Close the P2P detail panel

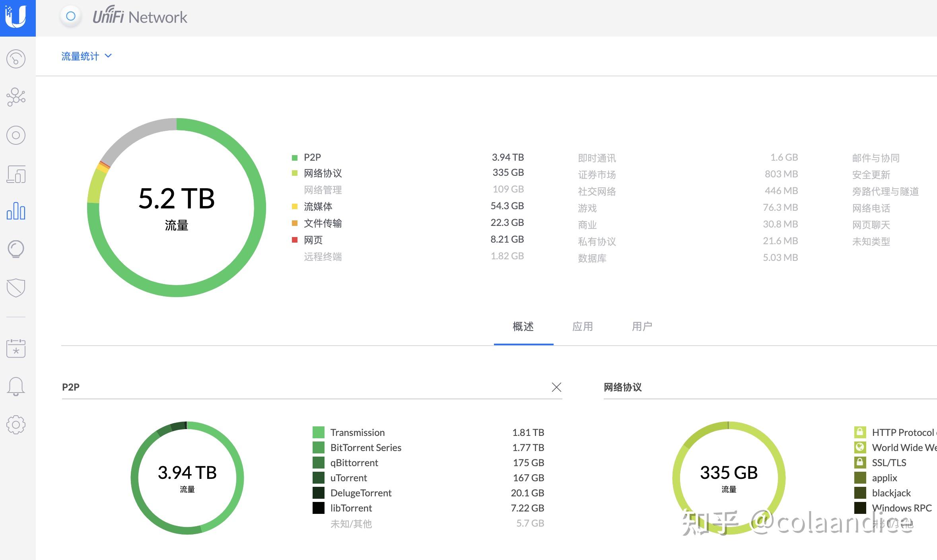tap(556, 387)
